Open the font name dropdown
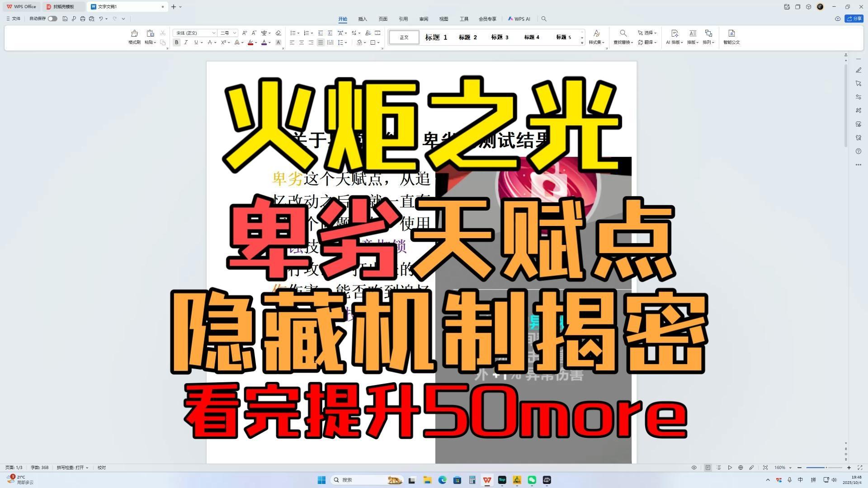868x488 pixels. (214, 33)
